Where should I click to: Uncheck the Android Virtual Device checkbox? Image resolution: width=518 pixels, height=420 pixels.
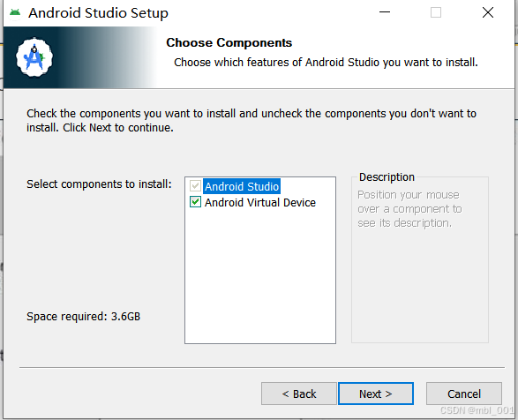pos(195,202)
